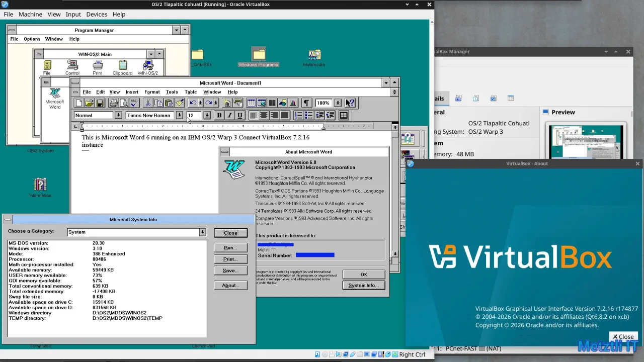Click the Save diskette icon in Word toolbar
This screenshot has width=644, height=362.
(x=100, y=103)
